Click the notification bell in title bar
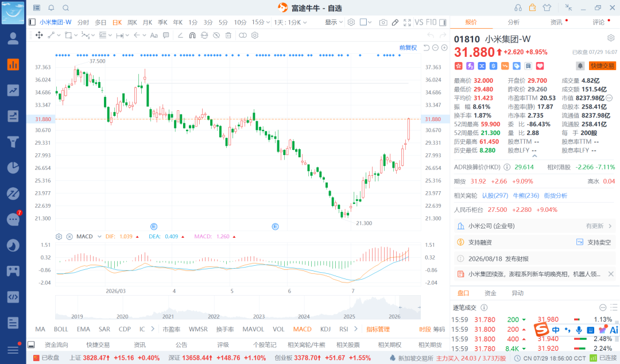620x364 pixels. 52,8
